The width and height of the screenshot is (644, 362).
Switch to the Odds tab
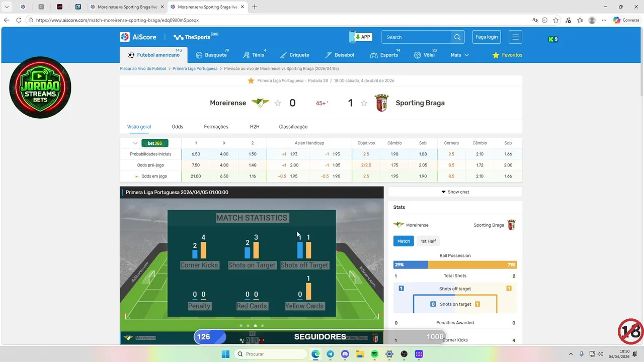point(178,127)
